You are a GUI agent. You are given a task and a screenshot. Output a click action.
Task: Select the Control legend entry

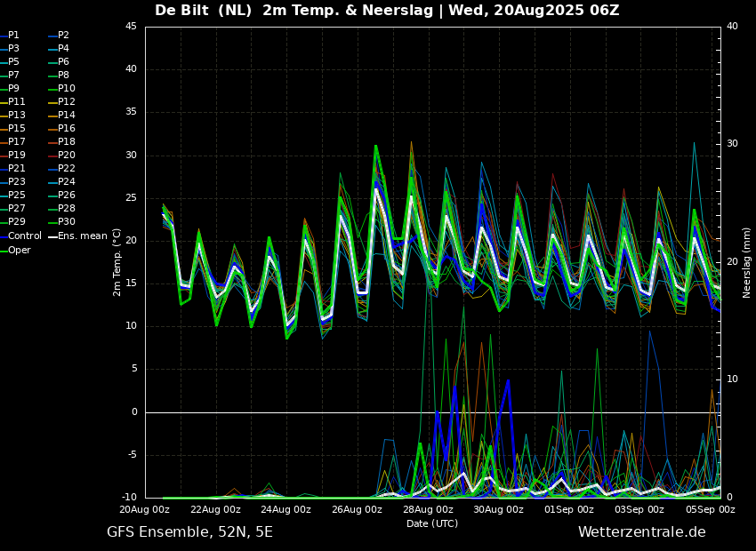25,236
